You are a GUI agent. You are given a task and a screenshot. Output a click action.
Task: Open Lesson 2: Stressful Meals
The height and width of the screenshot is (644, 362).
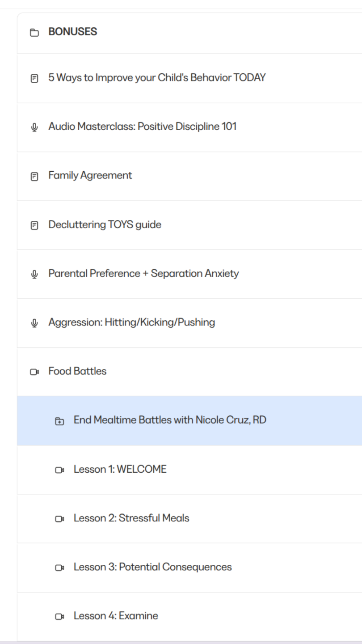[131, 518]
